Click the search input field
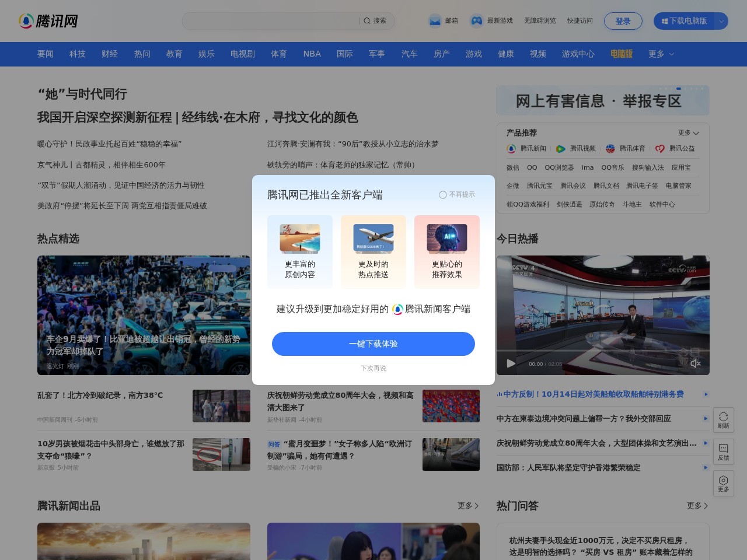 pos(271,21)
